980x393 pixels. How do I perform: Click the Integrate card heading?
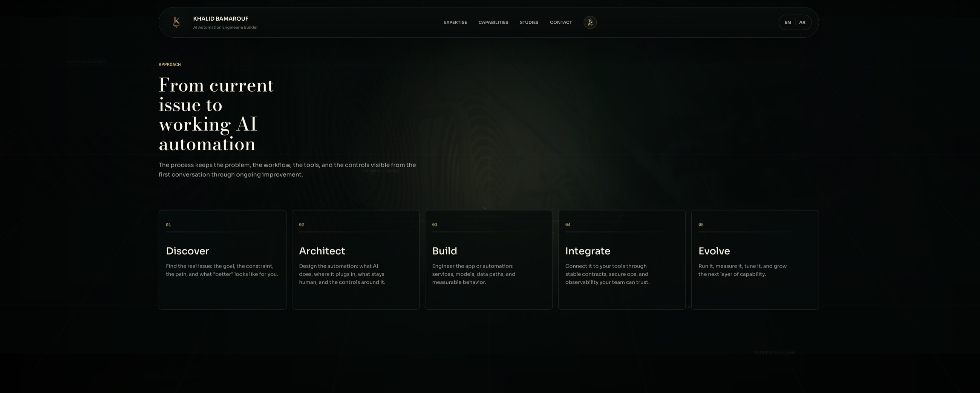[588, 251]
